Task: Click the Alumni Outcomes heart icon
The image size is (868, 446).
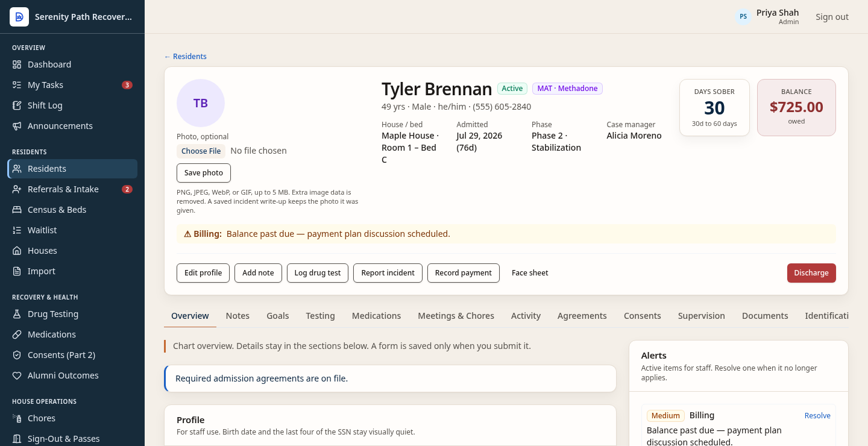Action: 17,375
